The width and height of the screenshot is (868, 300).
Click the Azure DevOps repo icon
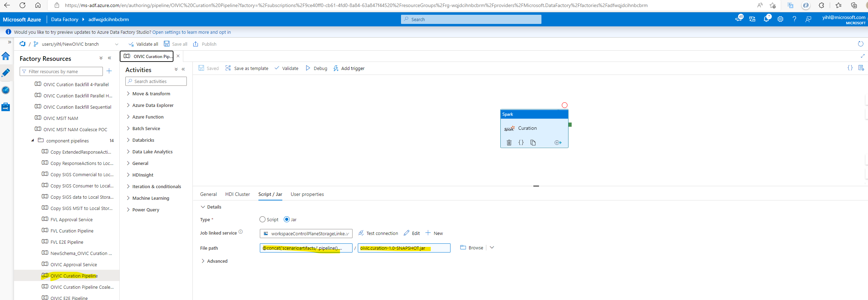tap(22, 44)
